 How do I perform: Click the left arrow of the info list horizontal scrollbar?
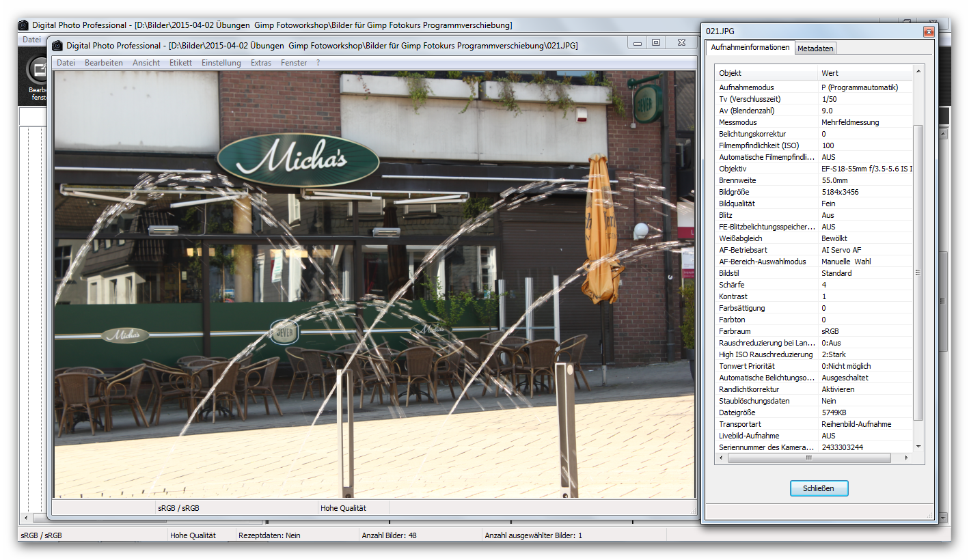click(x=721, y=458)
